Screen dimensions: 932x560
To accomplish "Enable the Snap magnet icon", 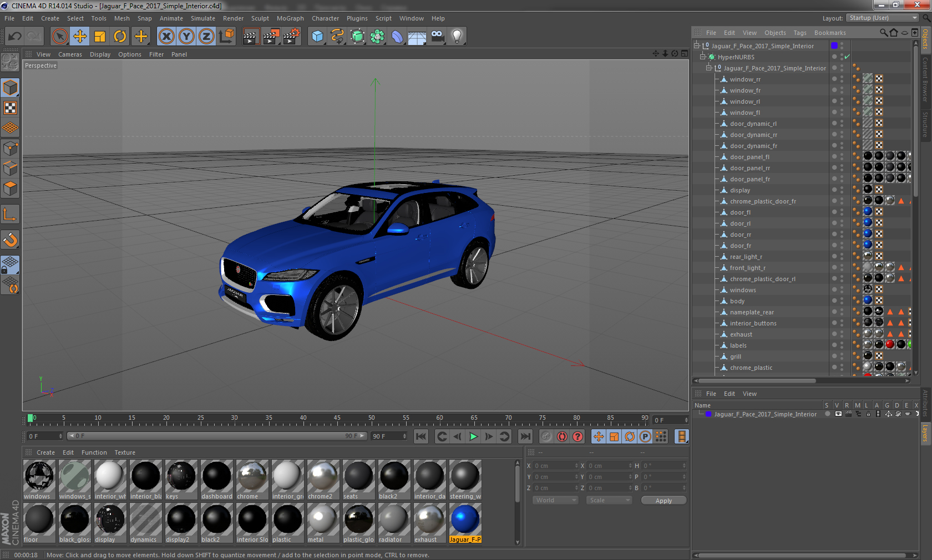I will tap(11, 240).
